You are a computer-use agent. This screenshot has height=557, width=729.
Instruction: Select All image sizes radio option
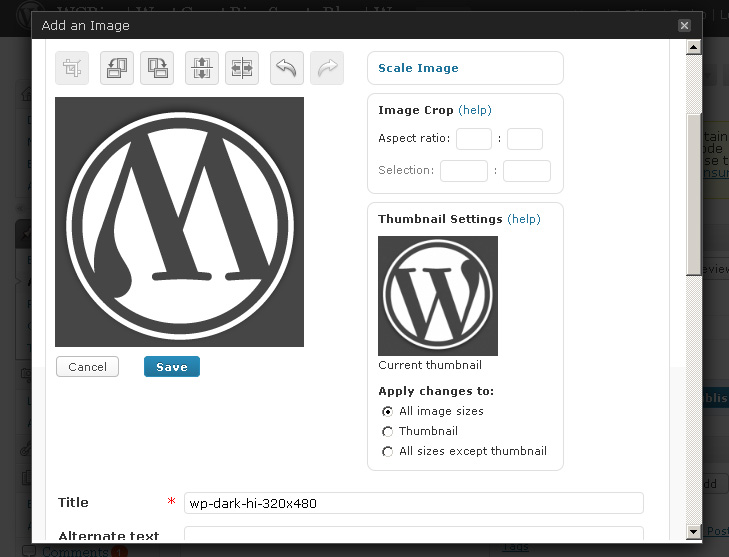(387, 411)
